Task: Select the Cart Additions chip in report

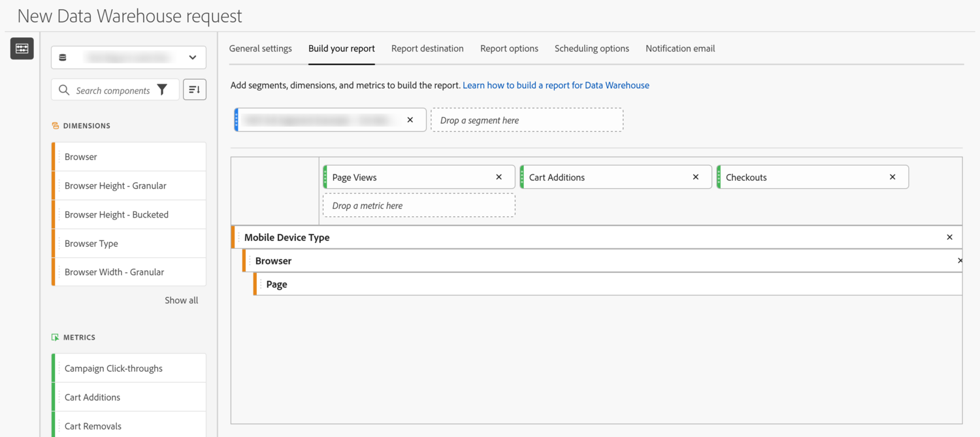Action: point(615,177)
